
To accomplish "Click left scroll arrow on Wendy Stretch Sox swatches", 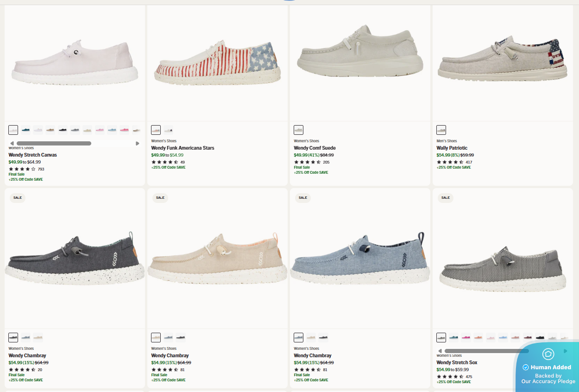I will (x=440, y=350).
